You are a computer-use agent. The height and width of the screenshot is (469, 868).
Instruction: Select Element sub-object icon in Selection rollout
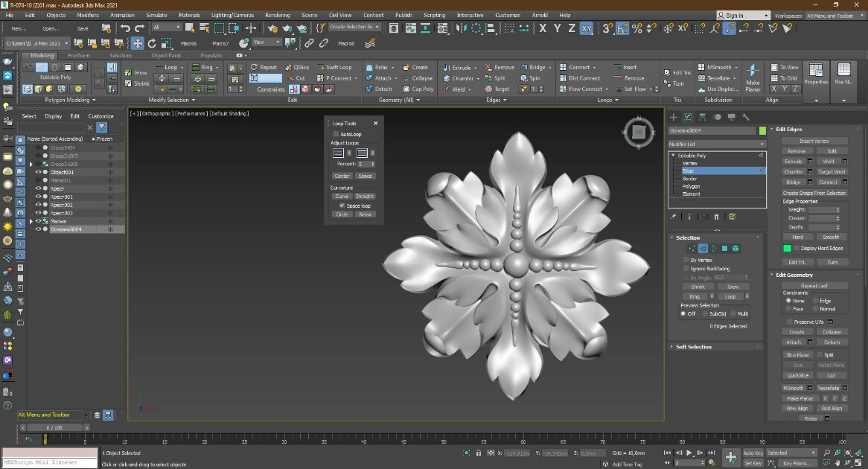pyautogui.click(x=735, y=249)
